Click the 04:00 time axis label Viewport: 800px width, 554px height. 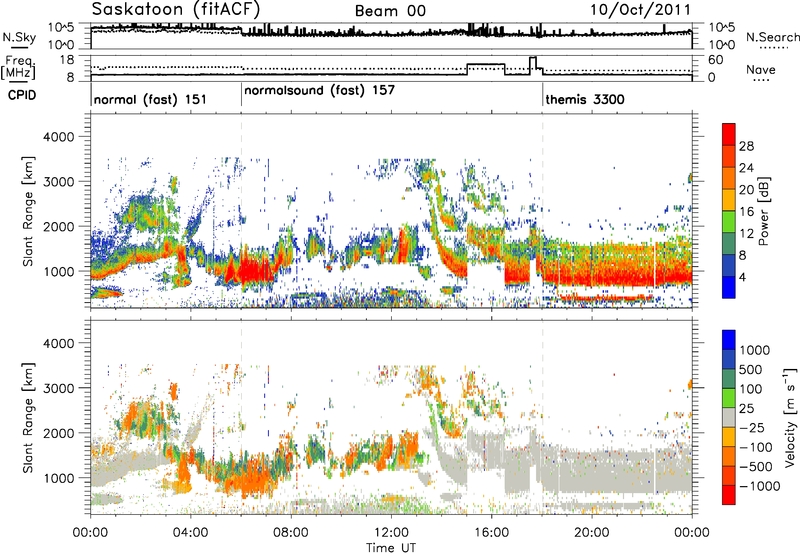(191, 533)
